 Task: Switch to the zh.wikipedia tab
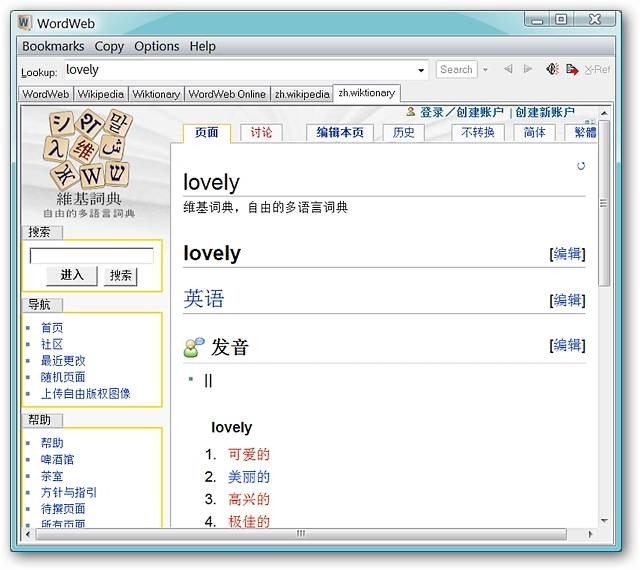click(x=302, y=94)
